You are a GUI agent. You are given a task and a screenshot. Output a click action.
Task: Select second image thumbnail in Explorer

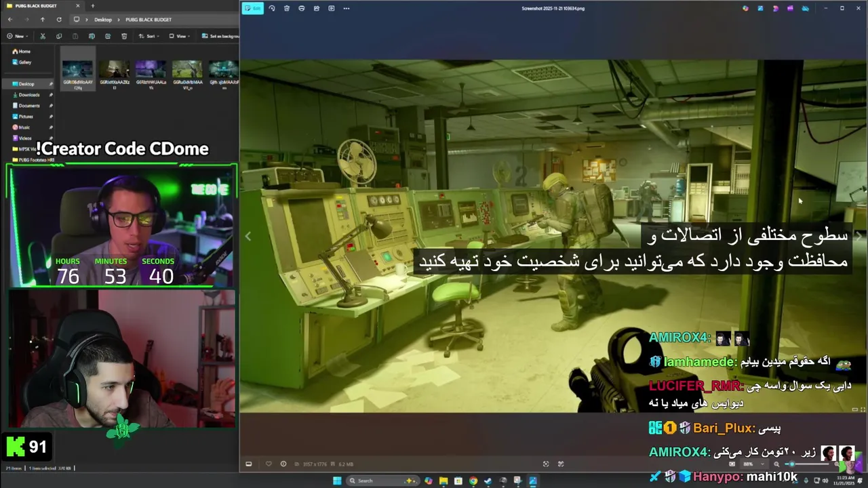coord(114,70)
